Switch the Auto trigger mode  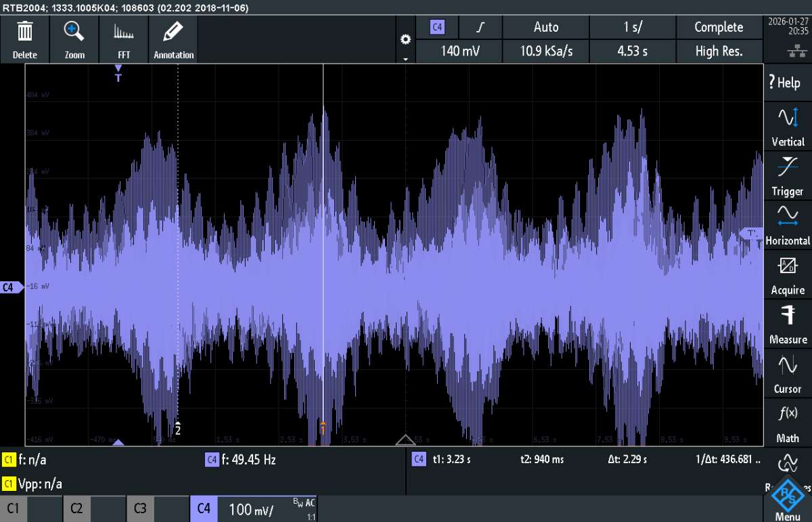pyautogui.click(x=546, y=28)
